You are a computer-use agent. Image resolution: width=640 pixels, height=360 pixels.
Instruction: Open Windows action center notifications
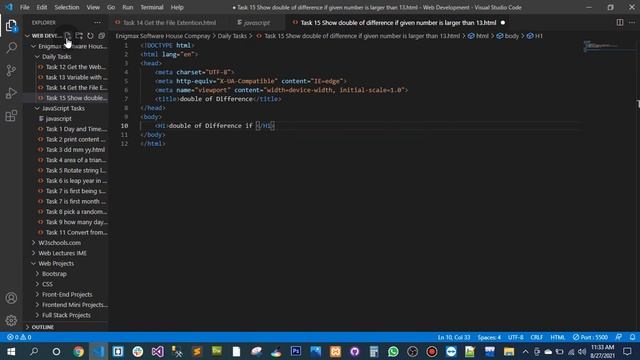pyautogui.click(x=627, y=351)
